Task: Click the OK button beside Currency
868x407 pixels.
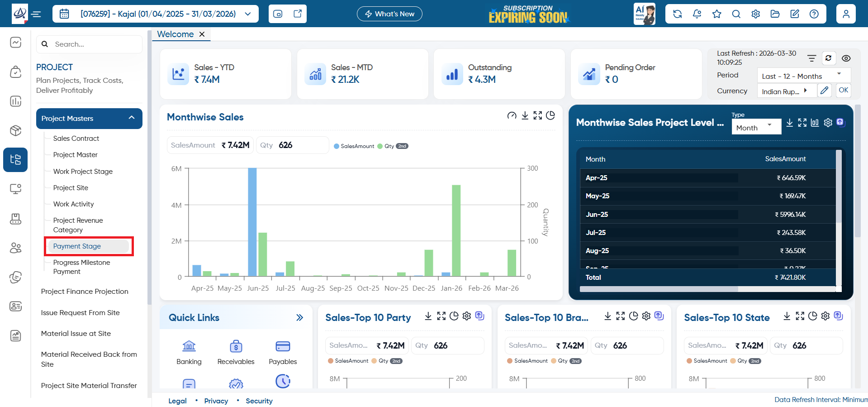Action: (x=844, y=90)
